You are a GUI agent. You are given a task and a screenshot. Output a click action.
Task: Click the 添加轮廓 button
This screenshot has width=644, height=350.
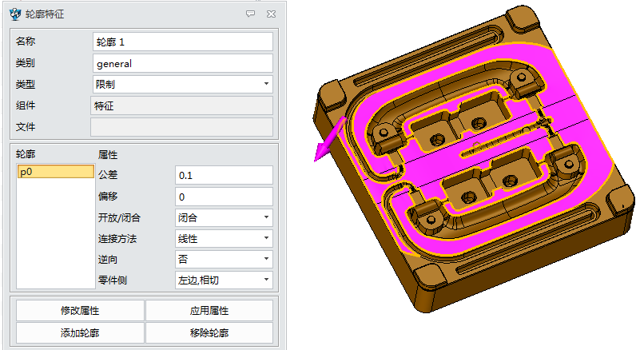(80, 333)
